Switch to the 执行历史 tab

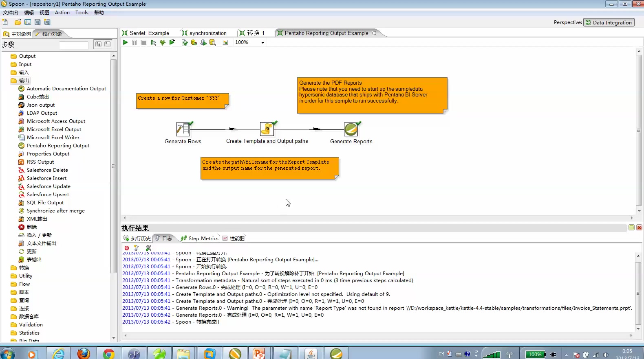[x=137, y=239]
